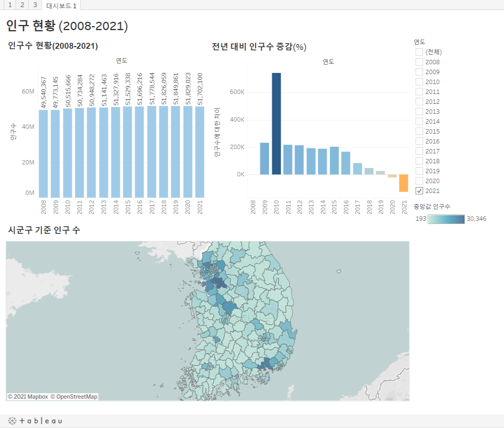Click the 중앙값 인구수 legend title
Viewport: 504px width, 428px height.
coord(432,206)
